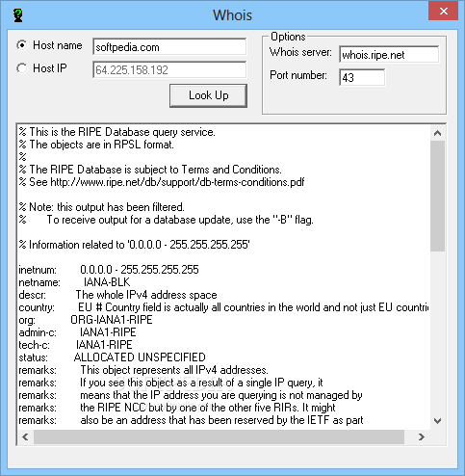Click the descr row 'The whole IPv4 address space'
This screenshot has height=476, width=465.
(117, 295)
